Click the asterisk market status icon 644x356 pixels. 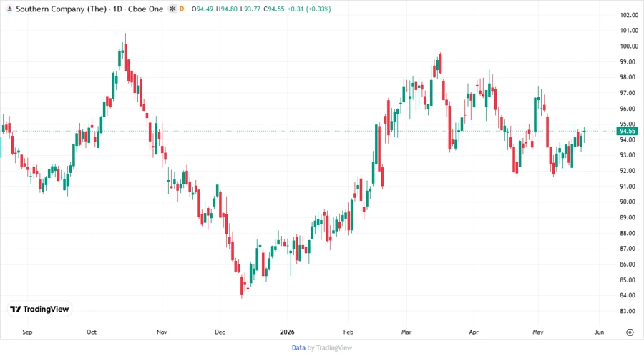click(172, 9)
